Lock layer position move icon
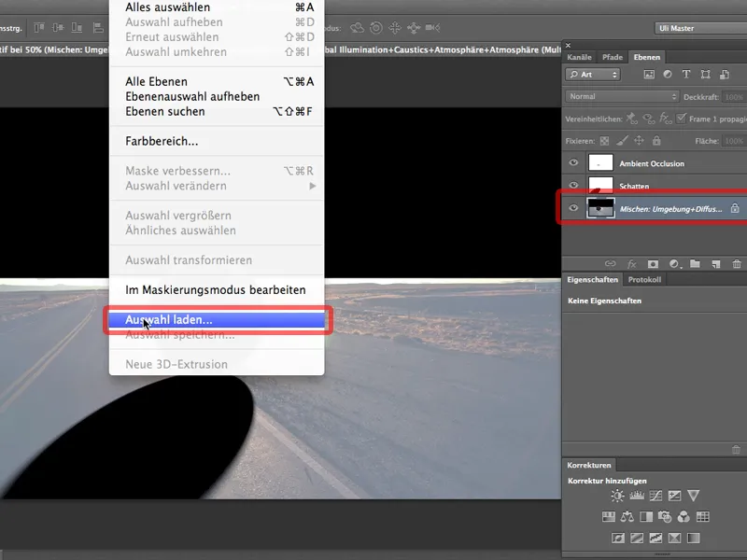The image size is (747, 560). point(639,141)
